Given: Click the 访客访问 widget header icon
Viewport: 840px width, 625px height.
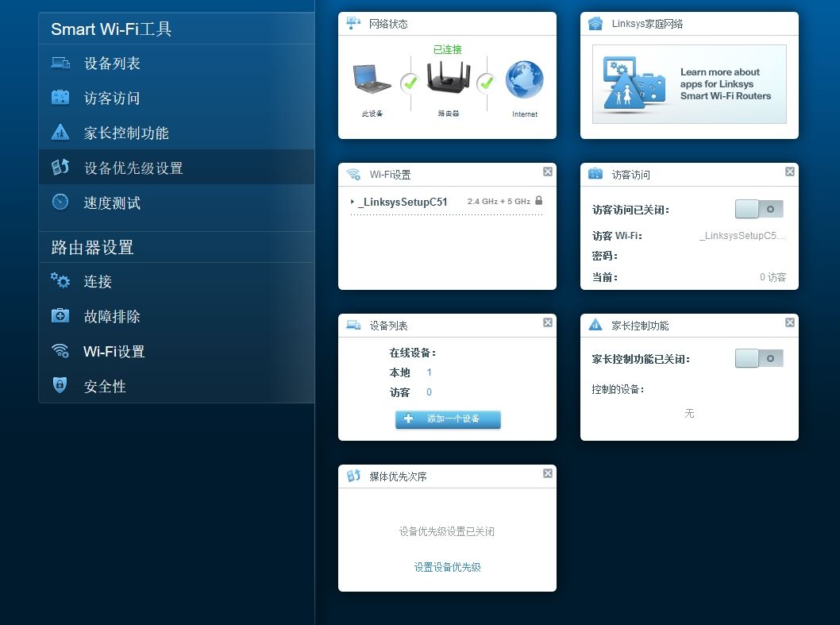Looking at the screenshot, I should pos(595,174).
